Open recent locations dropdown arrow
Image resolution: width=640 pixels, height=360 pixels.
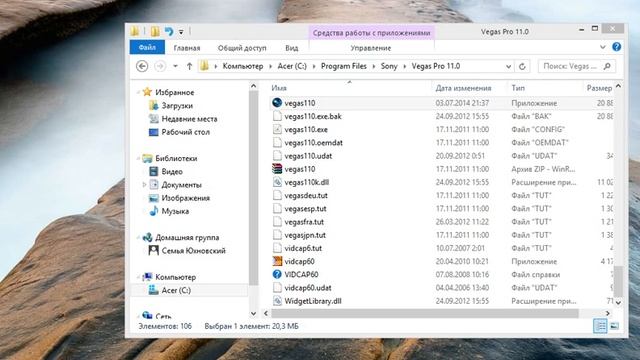(x=175, y=66)
